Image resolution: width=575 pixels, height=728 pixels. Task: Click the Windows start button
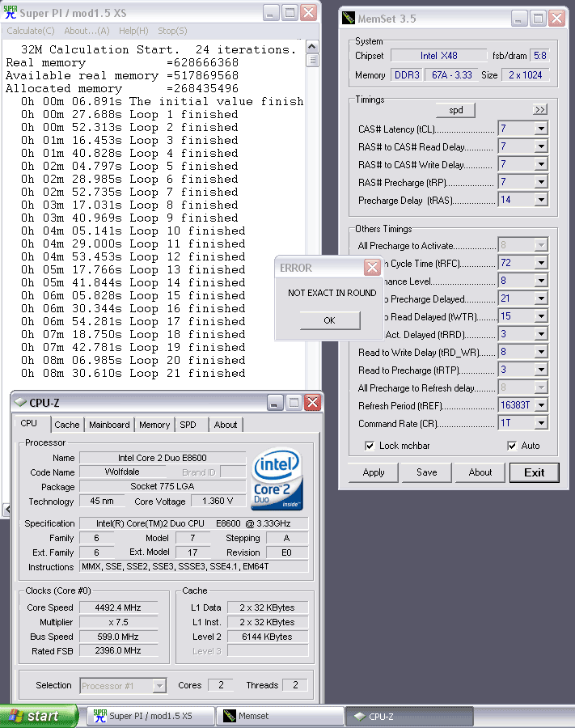coord(39,716)
